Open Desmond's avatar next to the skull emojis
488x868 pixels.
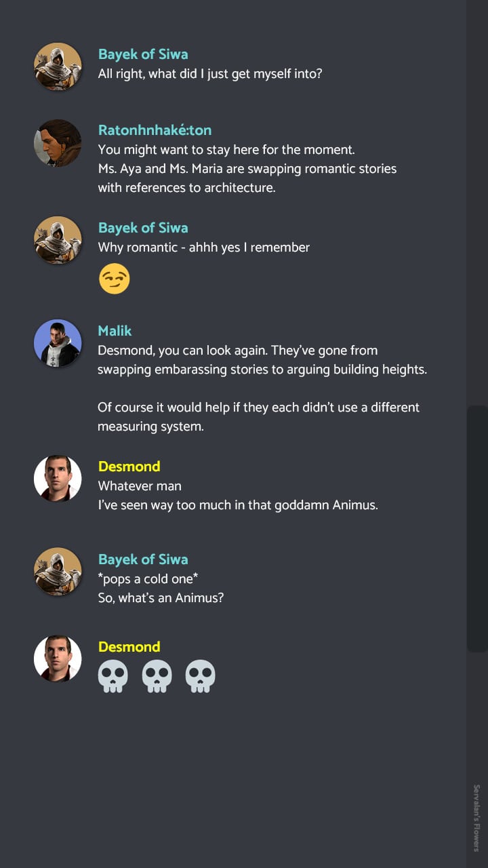tap(58, 658)
